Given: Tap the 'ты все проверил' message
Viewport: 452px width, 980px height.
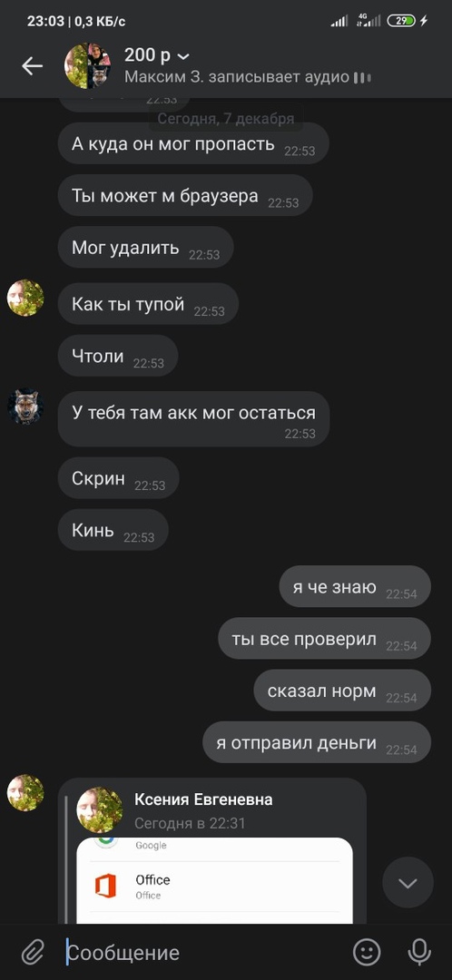Looking at the screenshot, I should coord(324,639).
